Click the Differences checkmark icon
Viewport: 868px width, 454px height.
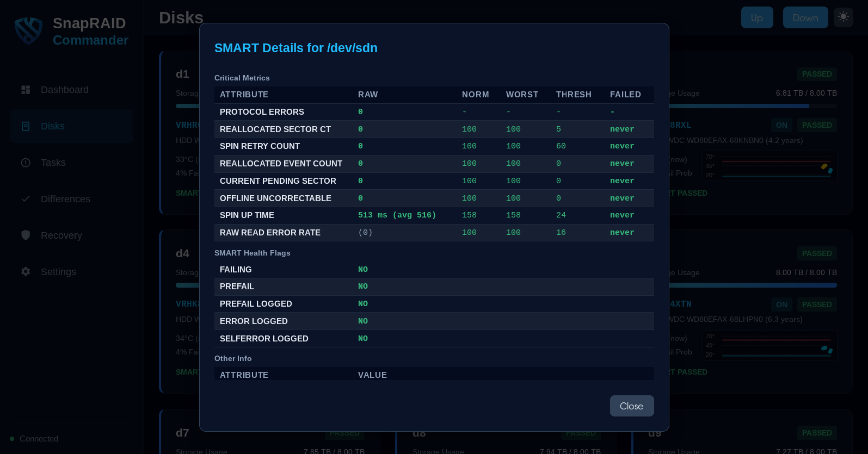(x=26, y=199)
